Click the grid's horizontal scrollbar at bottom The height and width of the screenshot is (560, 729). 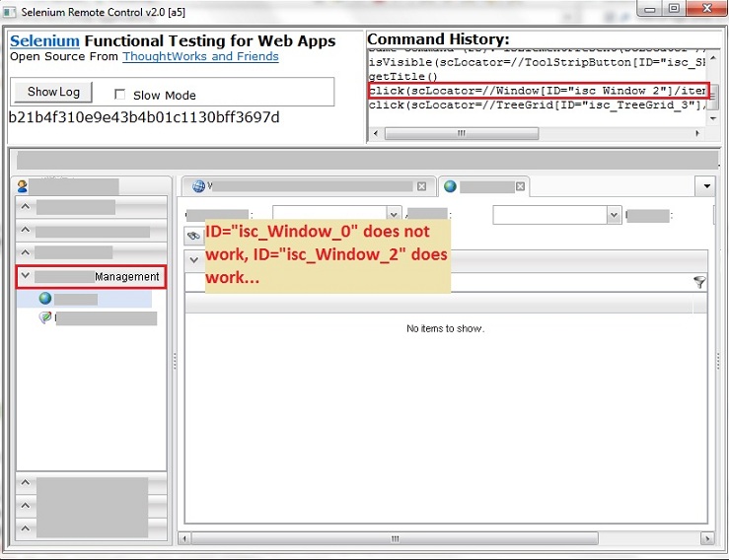coord(444,538)
